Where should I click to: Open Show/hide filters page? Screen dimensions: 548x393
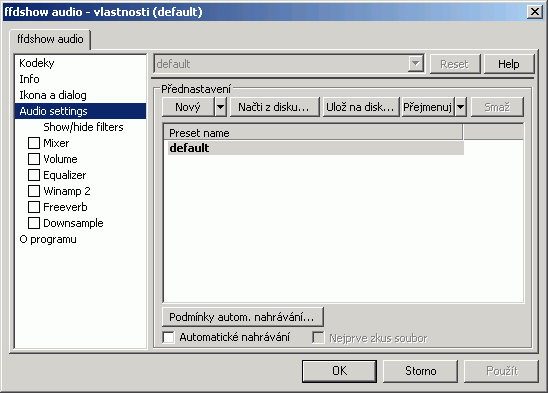tap(83, 127)
